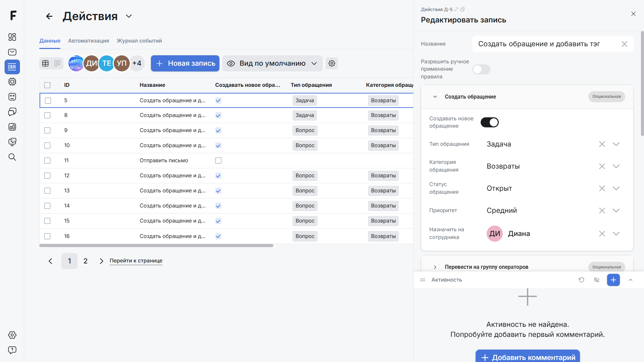This screenshot has height=362, width=644.
Task: Click the Новая запись button
Action: [185, 63]
